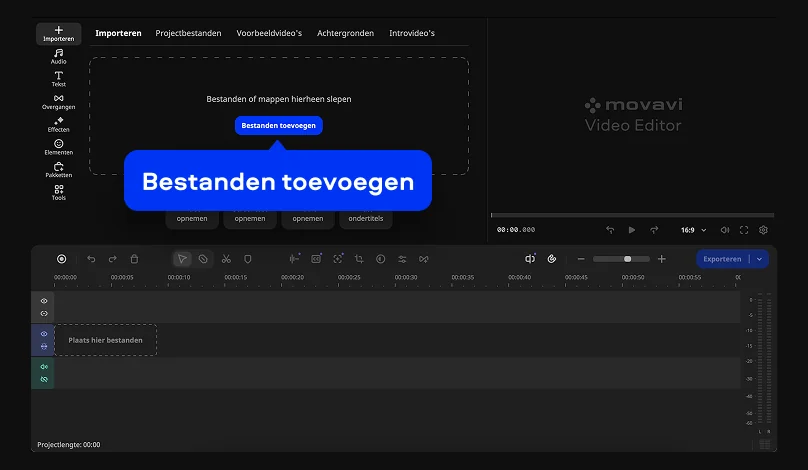808x470 pixels.
Task: Open the Audio panel in sidebar
Action: (x=58, y=56)
